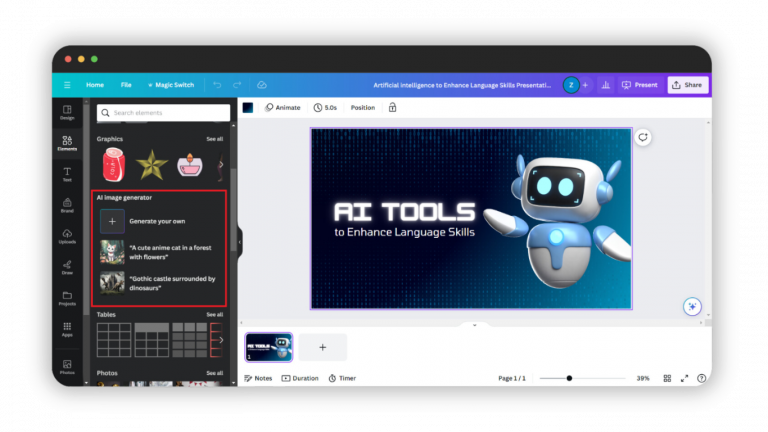This screenshot has width=768, height=432.
Task: Open the Uploads panel
Action: pyautogui.click(x=67, y=236)
